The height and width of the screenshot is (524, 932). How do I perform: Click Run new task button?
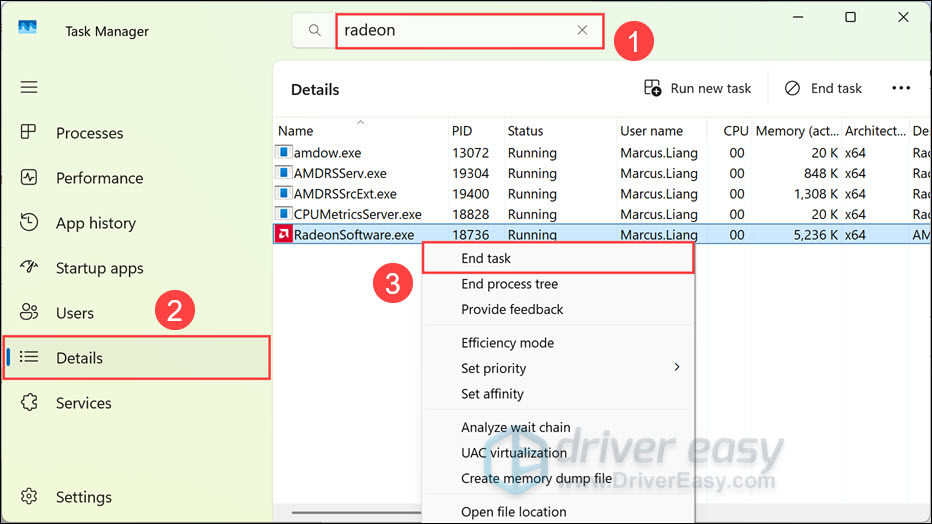coord(697,88)
